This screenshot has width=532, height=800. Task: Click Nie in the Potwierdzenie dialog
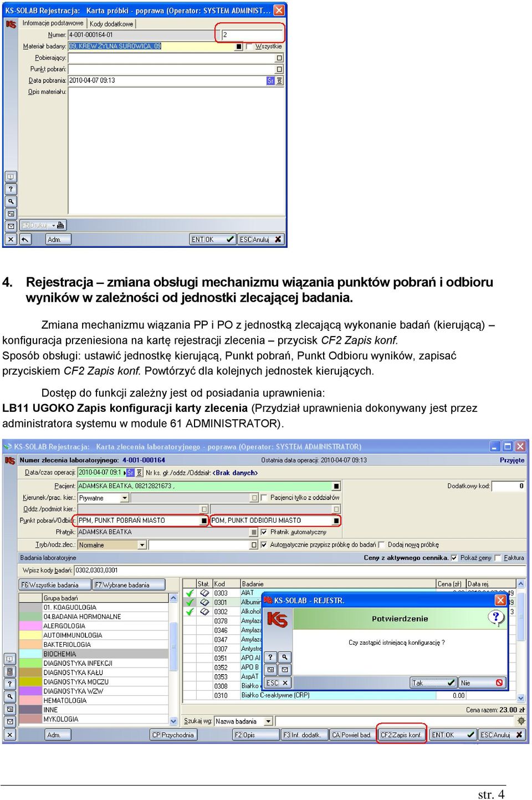pos(482,683)
